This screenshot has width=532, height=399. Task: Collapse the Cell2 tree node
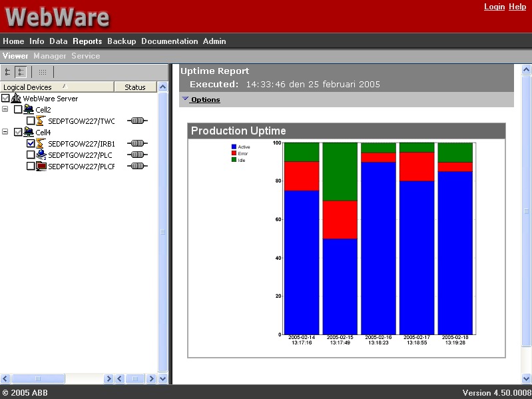[5, 109]
